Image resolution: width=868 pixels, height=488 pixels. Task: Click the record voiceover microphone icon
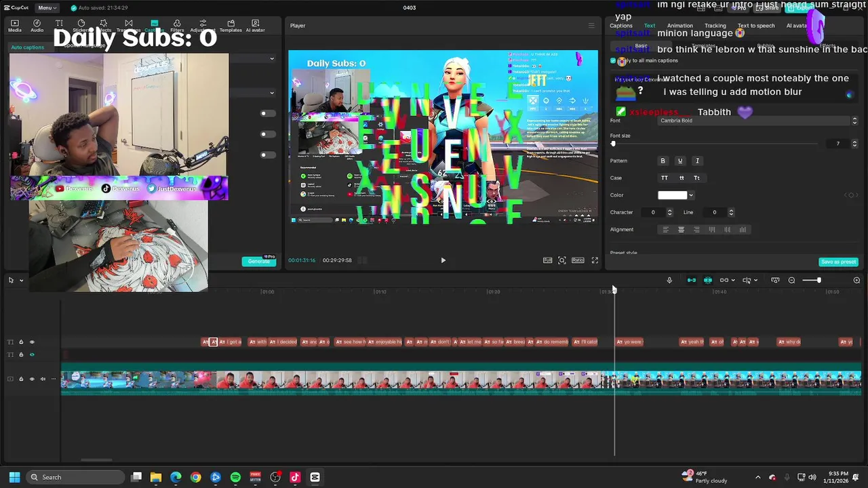pos(669,280)
